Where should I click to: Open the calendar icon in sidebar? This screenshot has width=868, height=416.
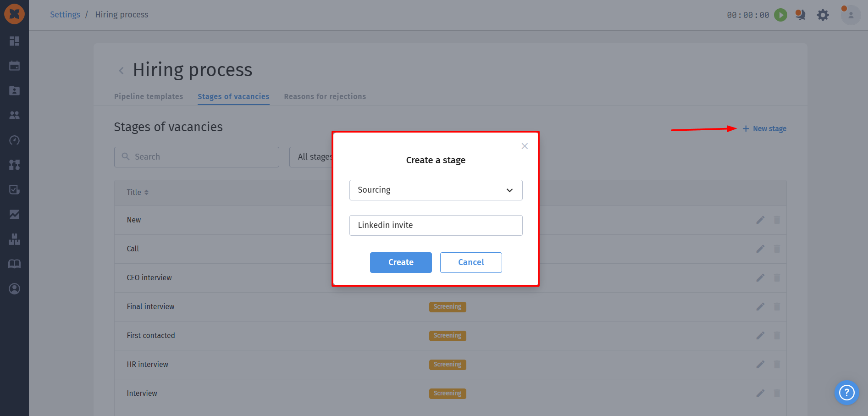click(14, 66)
